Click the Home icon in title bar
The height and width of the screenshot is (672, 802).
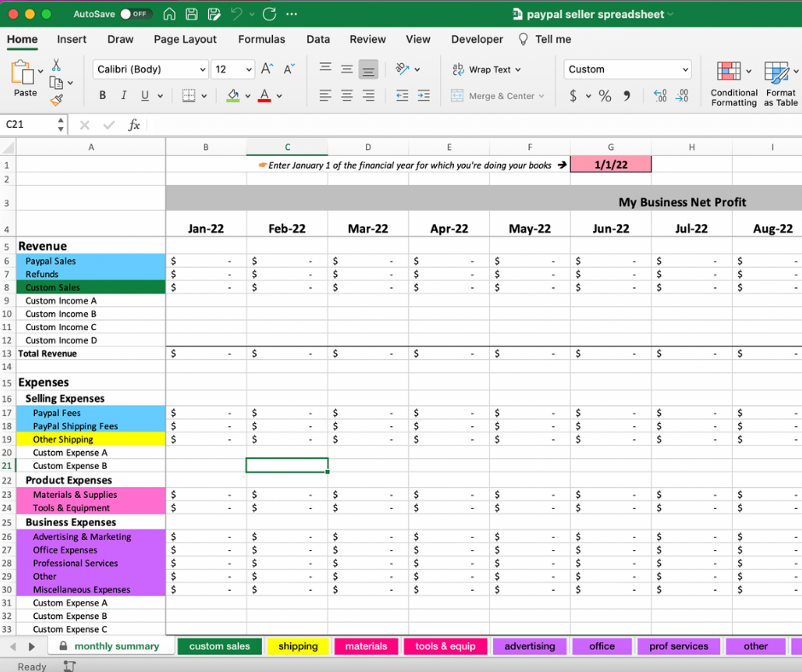click(x=169, y=14)
